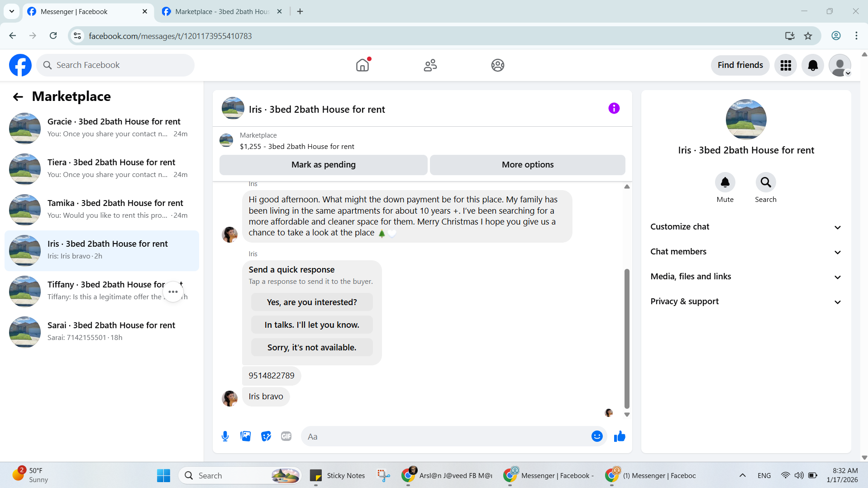The height and width of the screenshot is (488, 868).
Task: Open the Friends icon in top navigation
Action: 430,65
